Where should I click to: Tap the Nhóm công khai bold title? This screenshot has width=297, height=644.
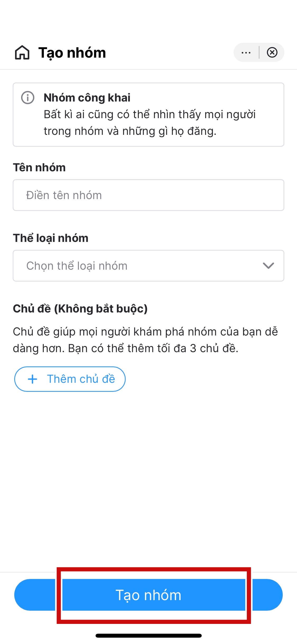[x=87, y=98]
